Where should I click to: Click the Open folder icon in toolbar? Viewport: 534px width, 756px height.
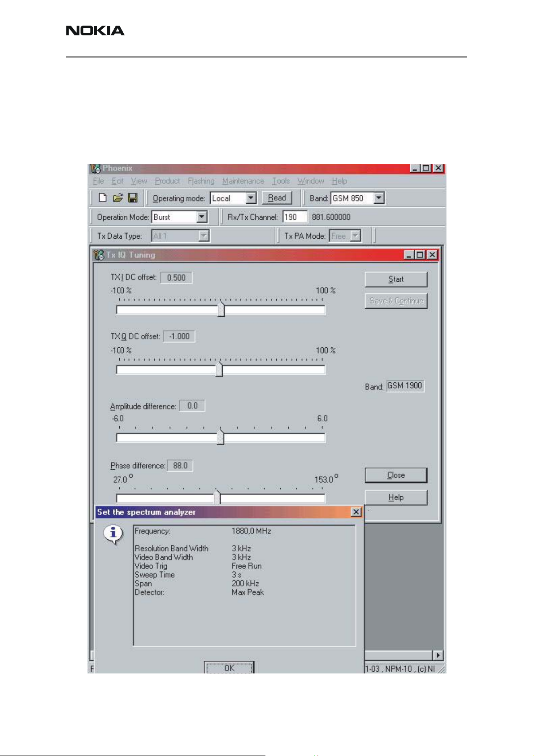point(117,198)
